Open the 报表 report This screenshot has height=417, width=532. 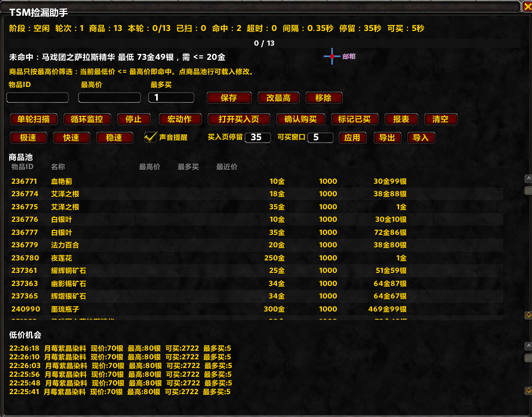(401, 119)
